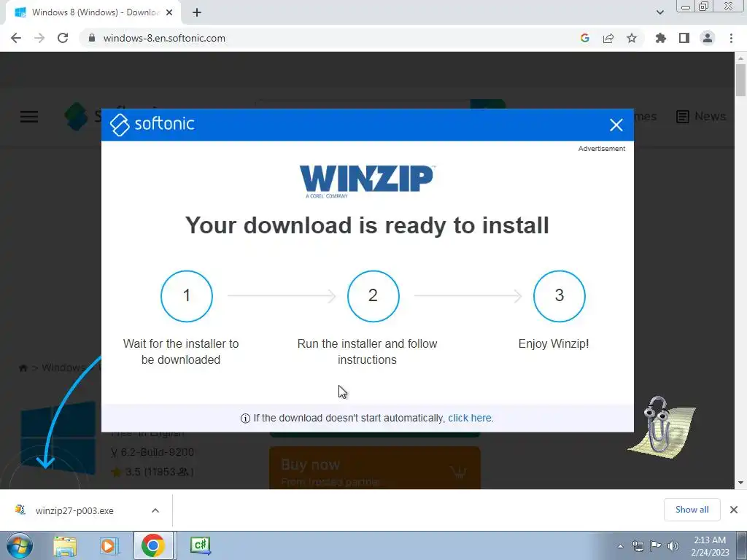Click the 3.5 star rating

(152, 472)
